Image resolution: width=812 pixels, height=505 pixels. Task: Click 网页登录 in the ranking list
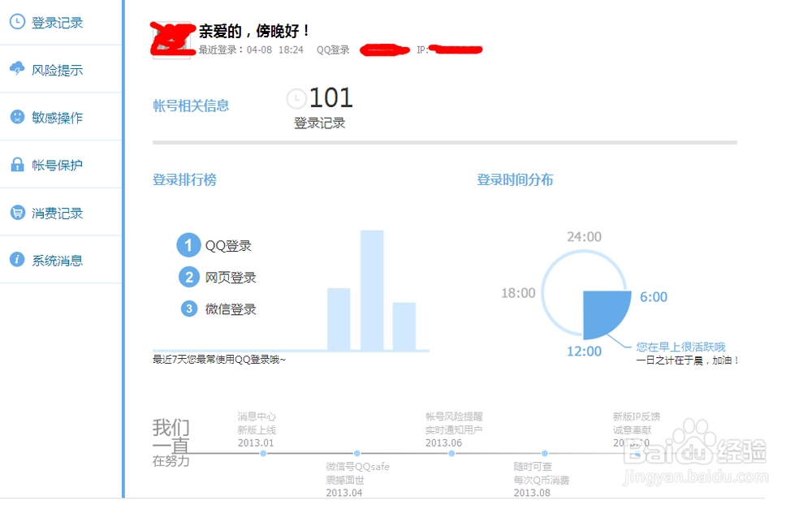pos(231,278)
